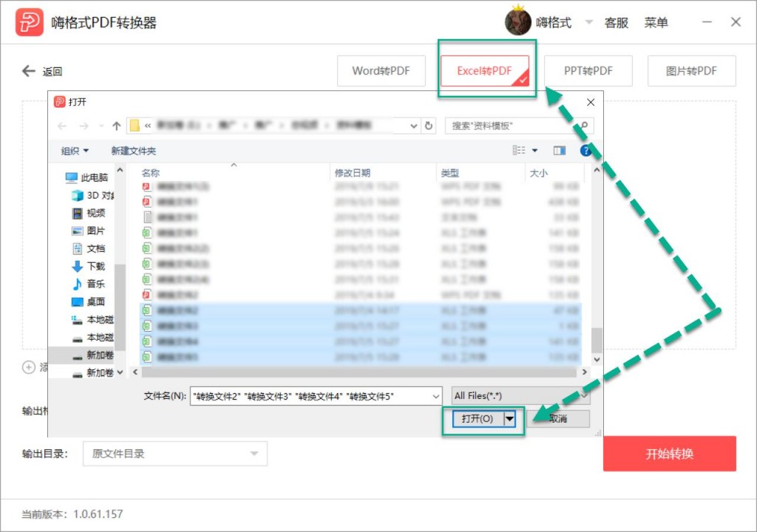Open the 视频 folder

click(x=89, y=213)
